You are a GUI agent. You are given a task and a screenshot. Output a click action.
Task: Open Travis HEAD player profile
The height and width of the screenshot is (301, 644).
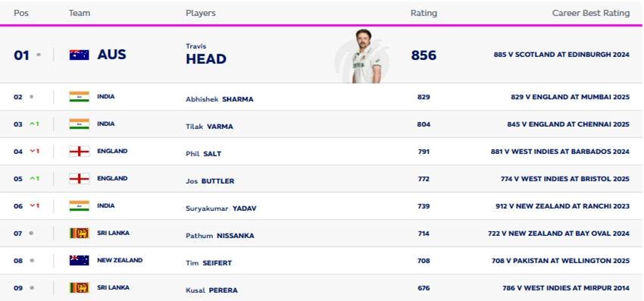pos(206,55)
